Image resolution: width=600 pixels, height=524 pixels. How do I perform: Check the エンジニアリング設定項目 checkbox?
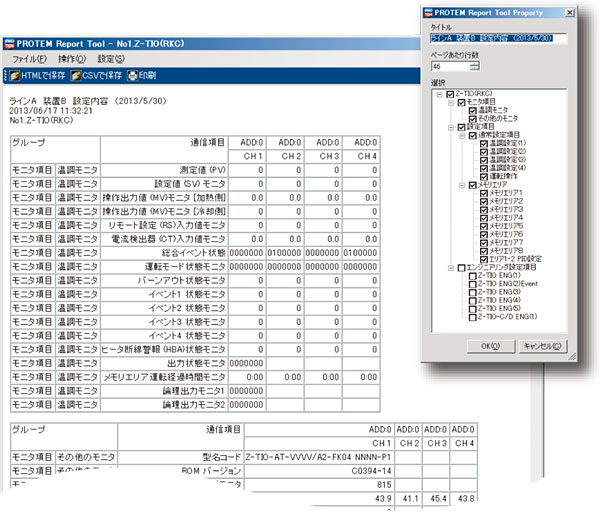coord(461,268)
